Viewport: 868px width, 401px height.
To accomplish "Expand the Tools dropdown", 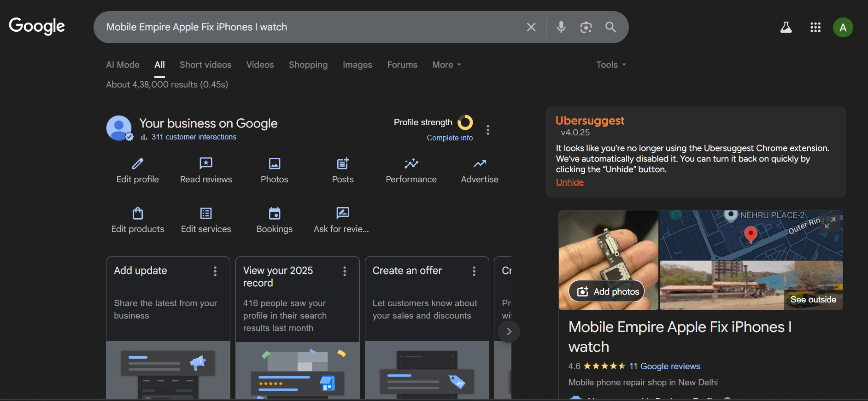I will pyautogui.click(x=611, y=65).
